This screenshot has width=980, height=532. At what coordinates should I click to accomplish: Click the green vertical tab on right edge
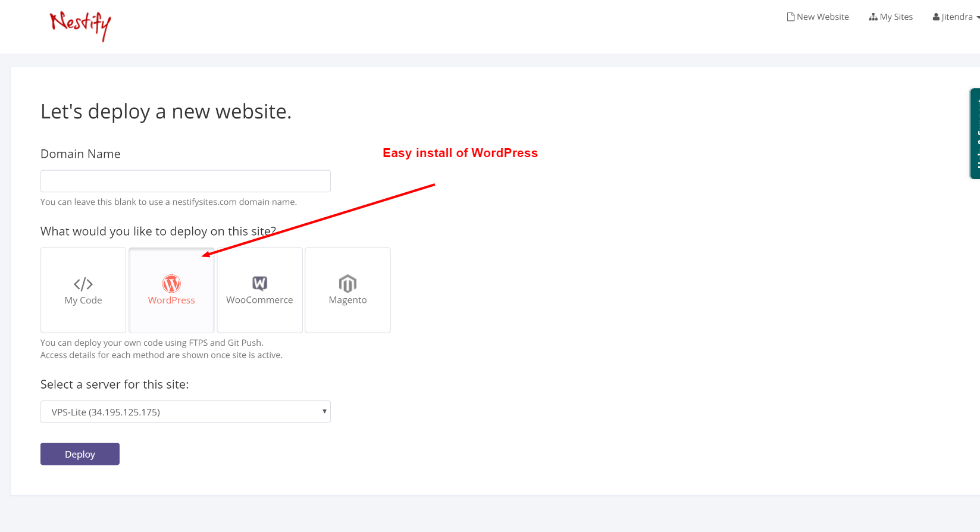coord(975,133)
